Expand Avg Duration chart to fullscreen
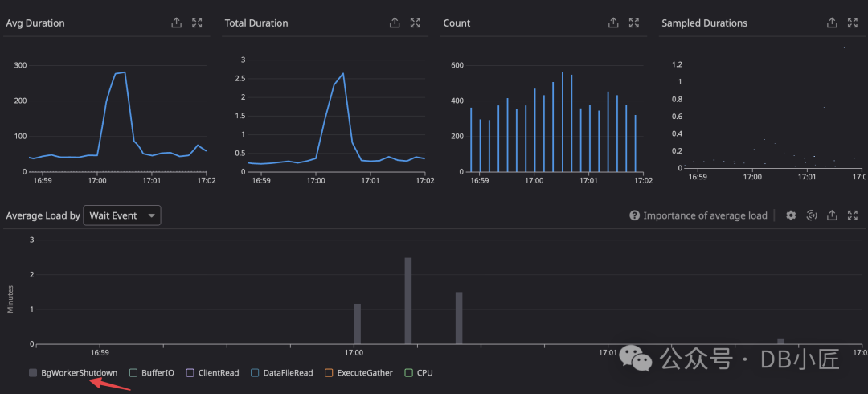 click(197, 23)
